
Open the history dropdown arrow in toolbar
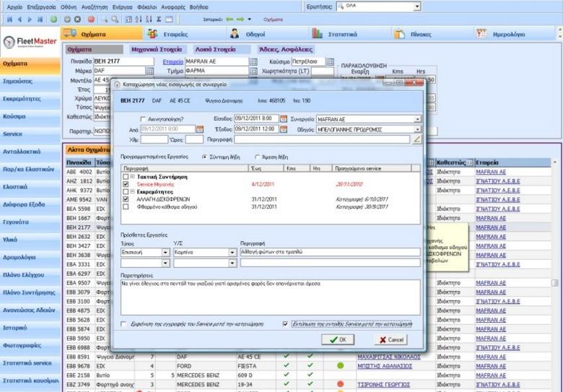tap(250, 19)
